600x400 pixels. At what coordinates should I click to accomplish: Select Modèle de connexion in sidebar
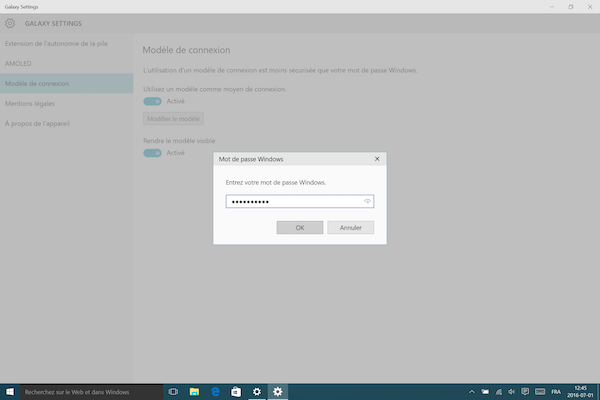(67, 83)
